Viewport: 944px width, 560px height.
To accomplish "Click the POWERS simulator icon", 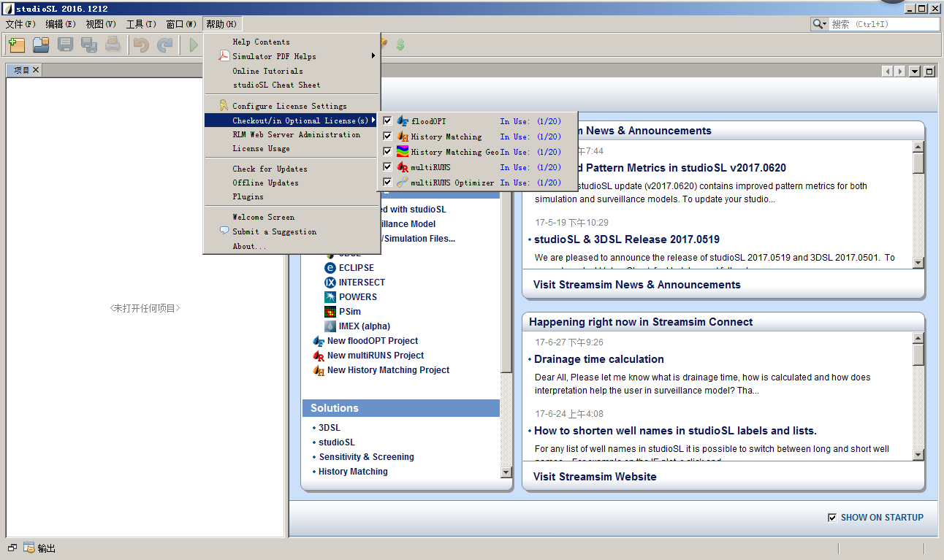I will tap(330, 297).
